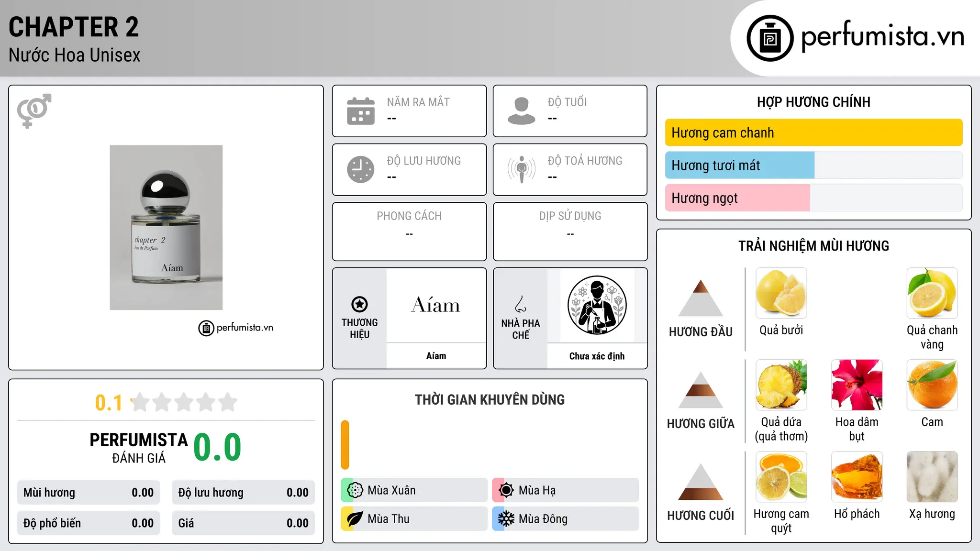Select the pineapple Quả dứa note image
Image resolution: width=980 pixels, height=551 pixels.
point(781,385)
